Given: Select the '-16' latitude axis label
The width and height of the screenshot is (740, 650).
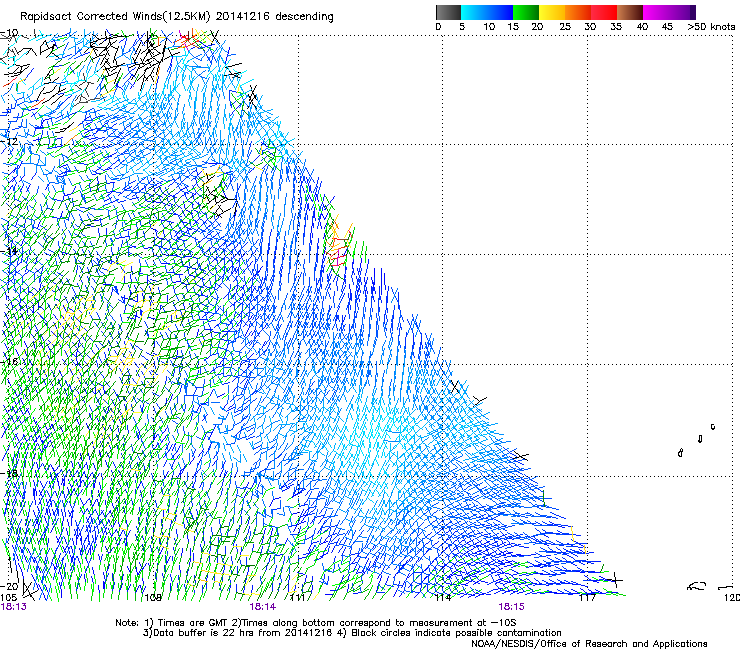Looking at the screenshot, I should pyautogui.click(x=10, y=362).
